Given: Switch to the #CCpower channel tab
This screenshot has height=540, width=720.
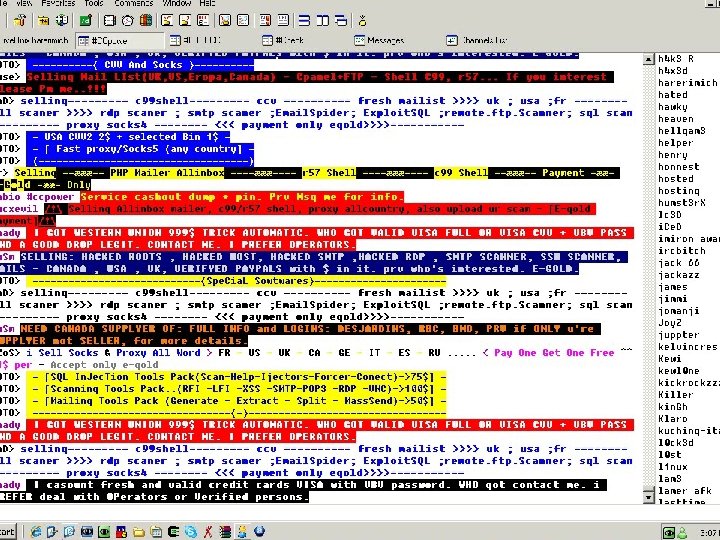Looking at the screenshot, I should click(x=120, y=40).
